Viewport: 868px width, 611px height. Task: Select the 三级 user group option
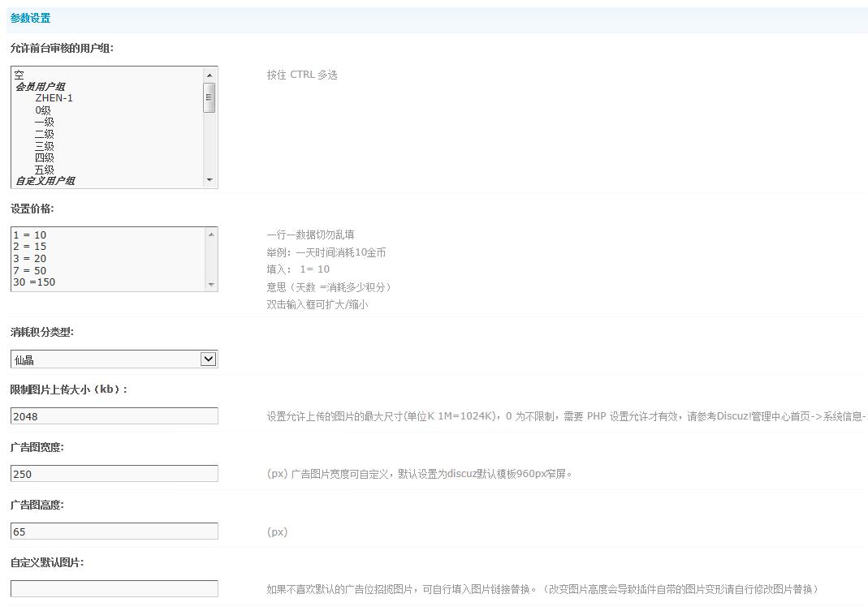coord(44,146)
